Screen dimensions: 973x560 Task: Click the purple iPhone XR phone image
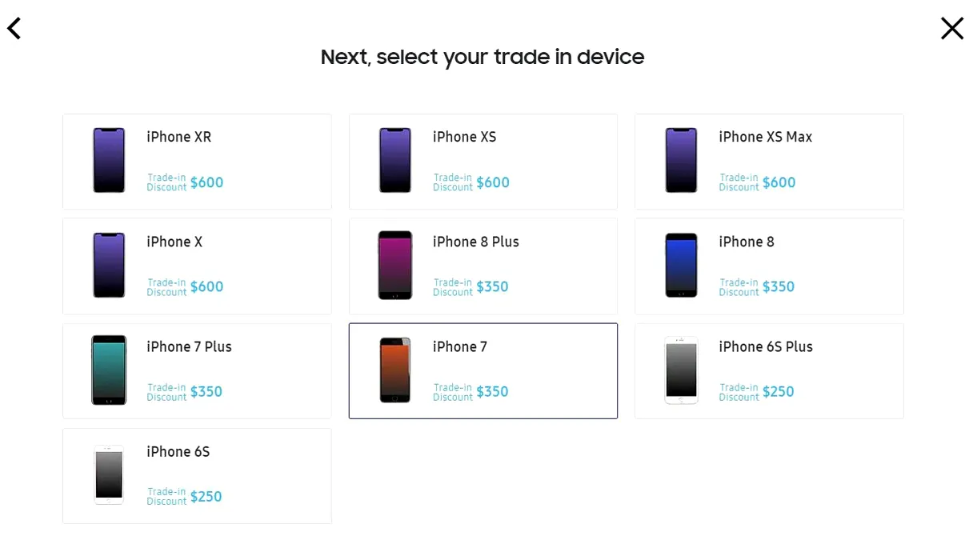coord(109,160)
